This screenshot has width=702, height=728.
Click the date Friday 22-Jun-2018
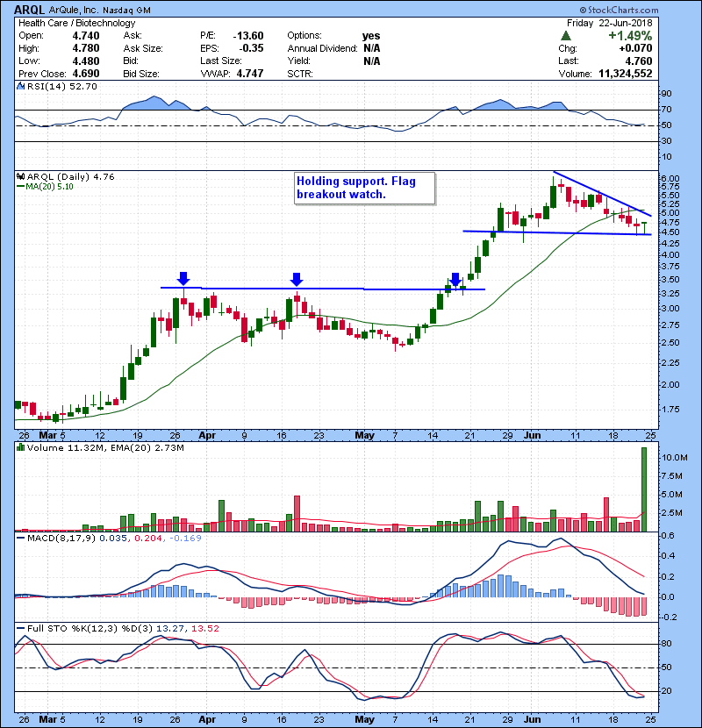(610, 23)
